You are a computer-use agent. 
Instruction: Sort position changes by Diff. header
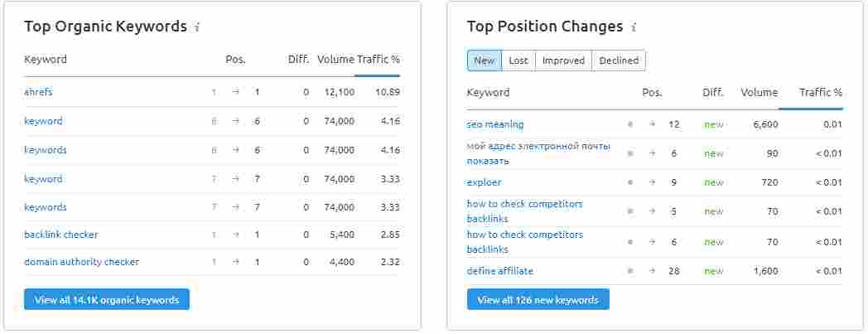[712, 93]
